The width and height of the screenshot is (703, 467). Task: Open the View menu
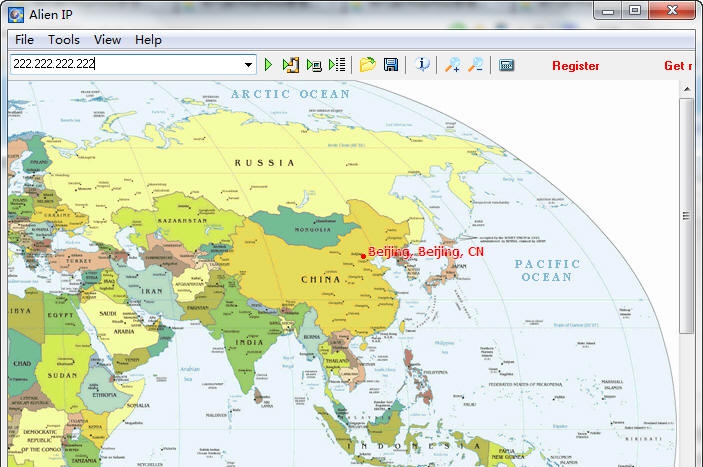click(107, 40)
